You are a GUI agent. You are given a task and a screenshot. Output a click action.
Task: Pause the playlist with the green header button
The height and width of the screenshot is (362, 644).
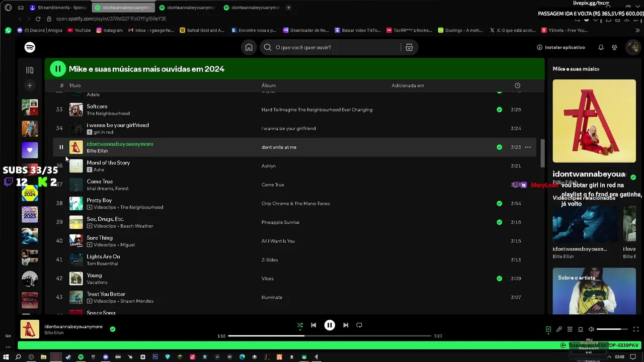click(58, 69)
